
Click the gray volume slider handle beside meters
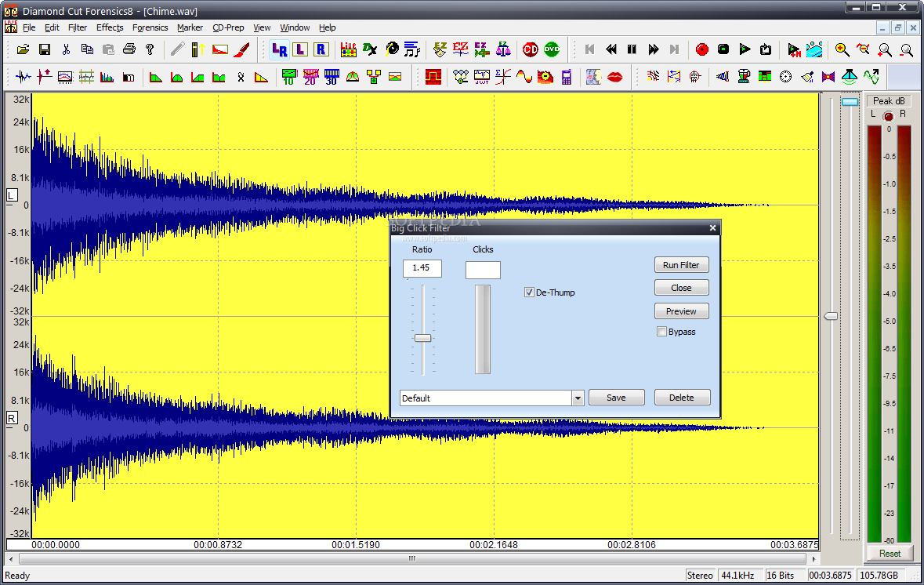click(830, 317)
